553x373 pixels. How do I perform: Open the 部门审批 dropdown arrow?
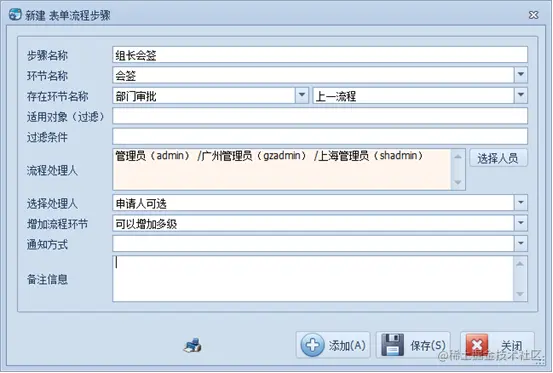click(302, 95)
